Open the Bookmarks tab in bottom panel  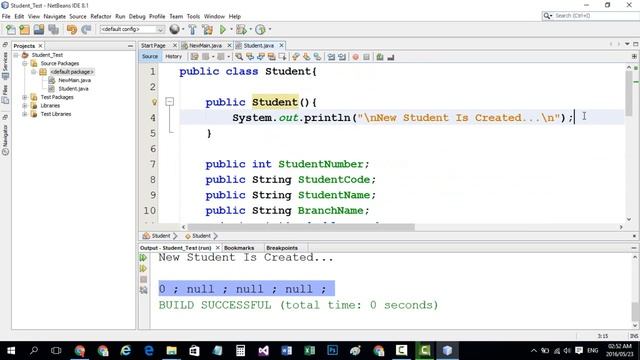pyautogui.click(x=239, y=248)
